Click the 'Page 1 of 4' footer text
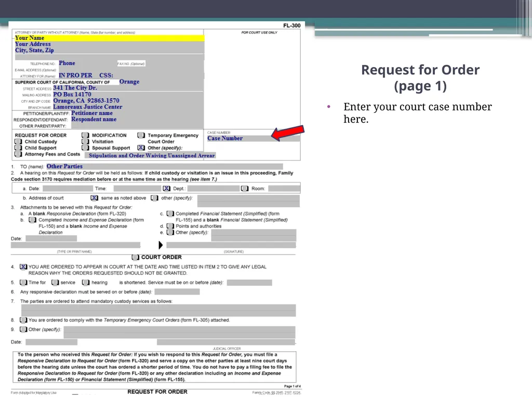The height and width of the screenshot is (399, 532). click(x=292, y=386)
